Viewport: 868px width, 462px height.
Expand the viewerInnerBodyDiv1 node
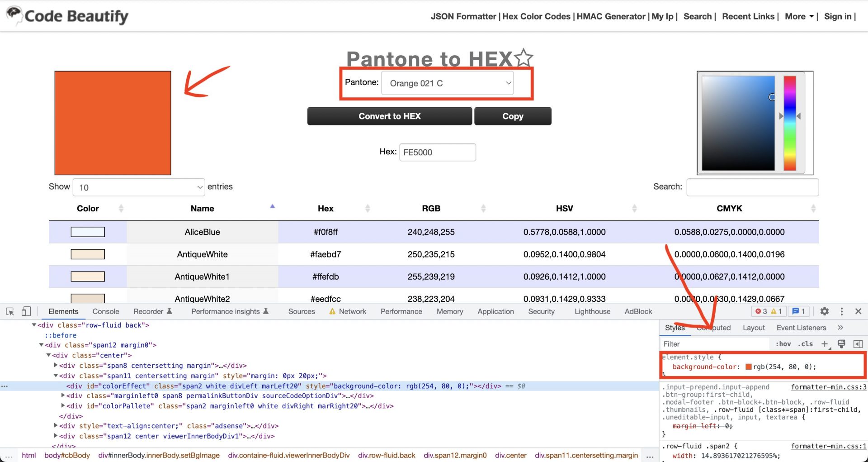(x=56, y=436)
